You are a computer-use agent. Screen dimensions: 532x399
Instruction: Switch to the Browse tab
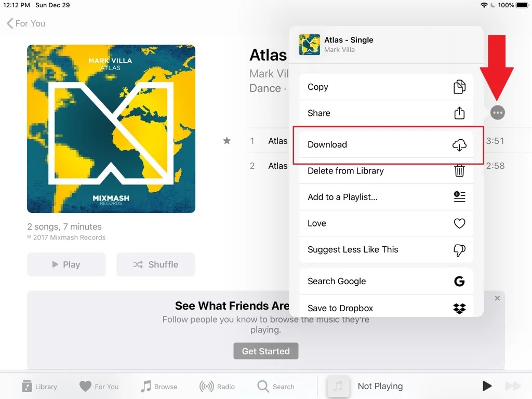159,387
